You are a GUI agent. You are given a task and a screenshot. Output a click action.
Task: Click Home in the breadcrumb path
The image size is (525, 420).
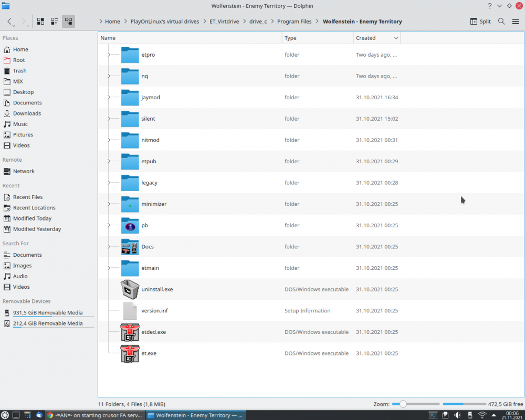click(x=112, y=22)
